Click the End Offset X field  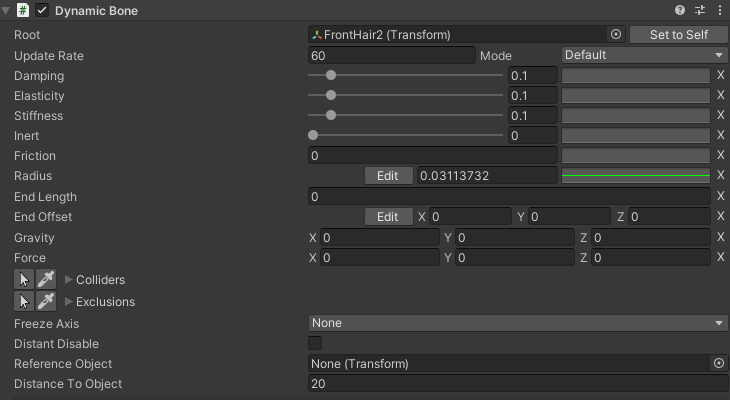coord(470,217)
